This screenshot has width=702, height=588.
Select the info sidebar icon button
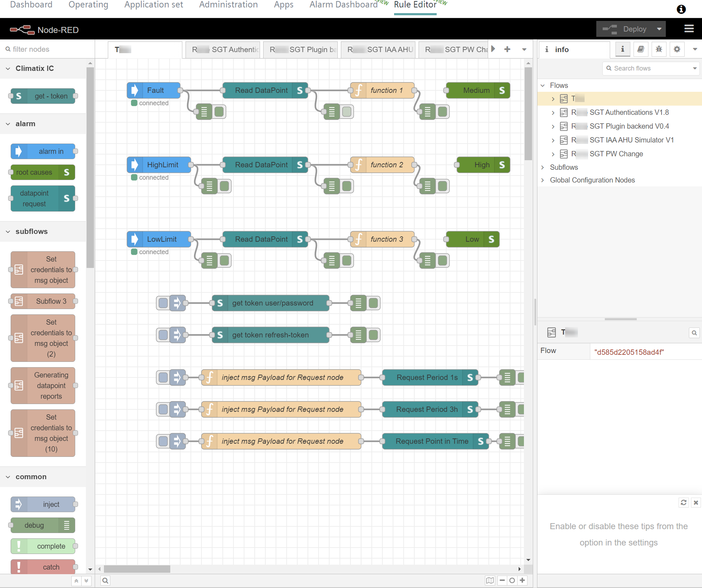[x=623, y=49]
